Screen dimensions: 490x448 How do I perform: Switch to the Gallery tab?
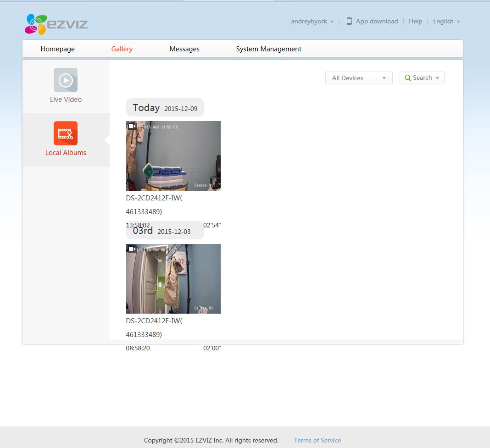[122, 49]
